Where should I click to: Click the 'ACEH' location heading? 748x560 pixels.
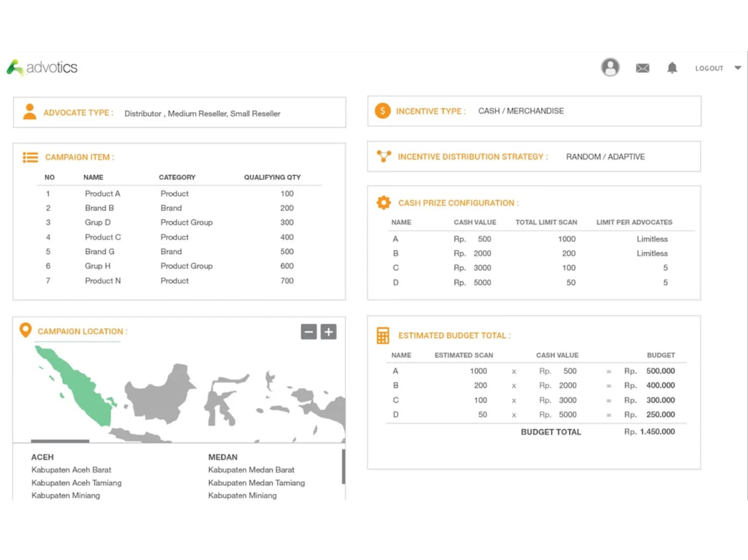pos(42,457)
